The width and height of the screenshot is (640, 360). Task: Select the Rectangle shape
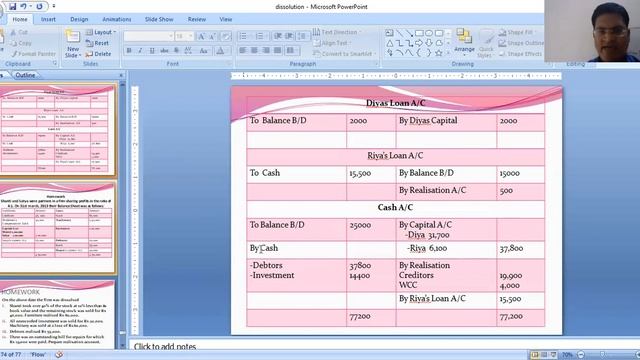419,33
